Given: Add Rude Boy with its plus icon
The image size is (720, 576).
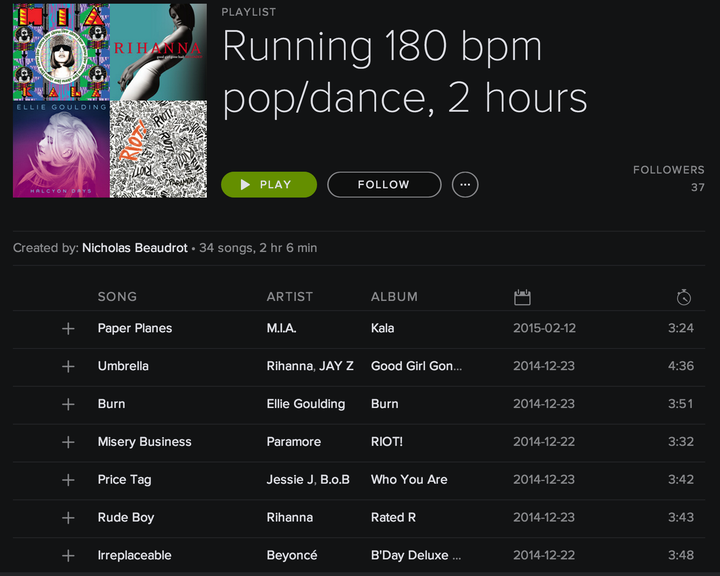Looking at the screenshot, I should [x=68, y=518].
